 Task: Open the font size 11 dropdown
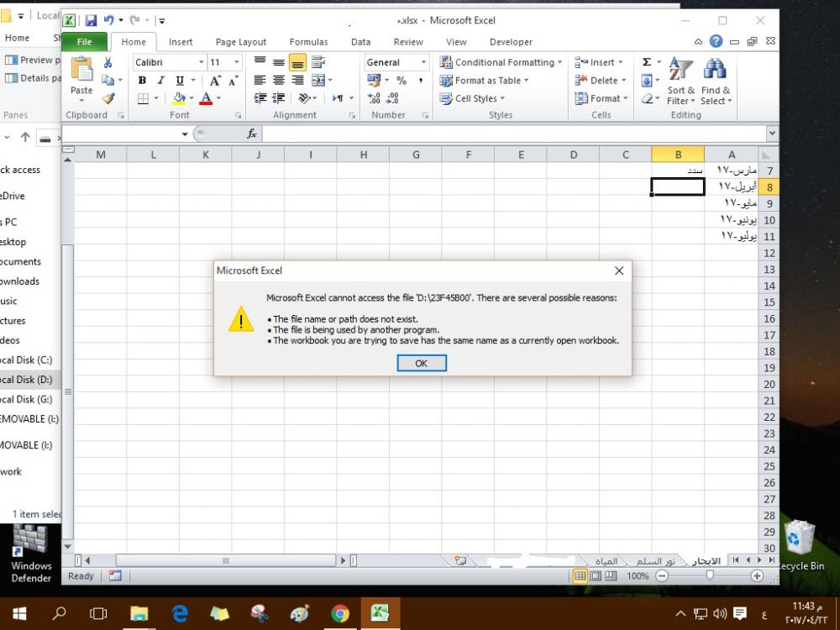click(236, 62)
